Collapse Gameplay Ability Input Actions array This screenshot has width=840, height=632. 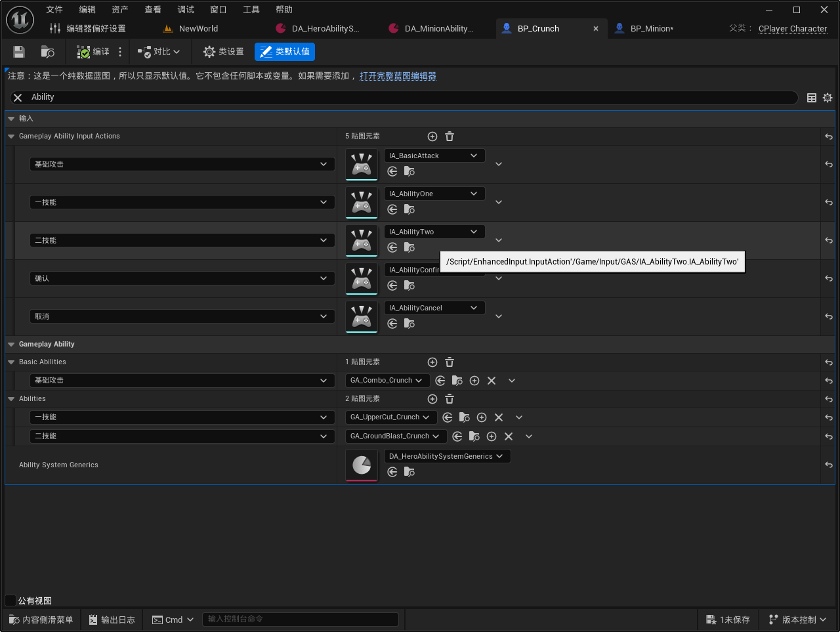(x=11, y=137)
